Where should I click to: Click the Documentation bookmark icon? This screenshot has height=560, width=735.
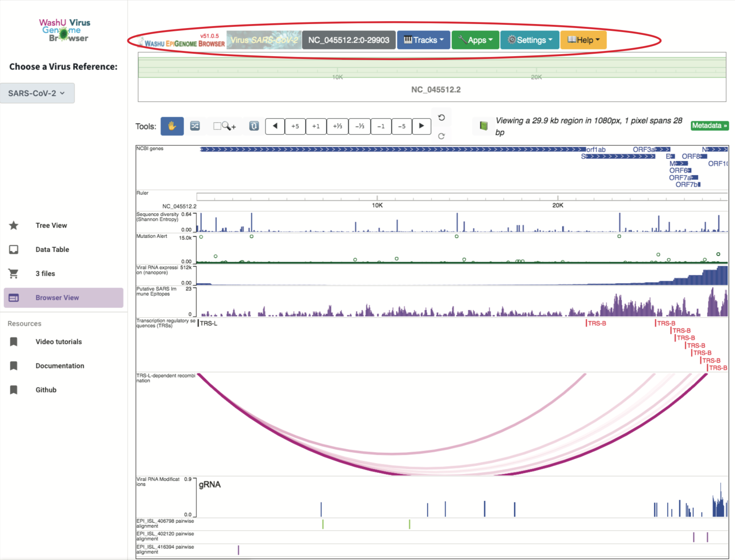click(14, 366)
